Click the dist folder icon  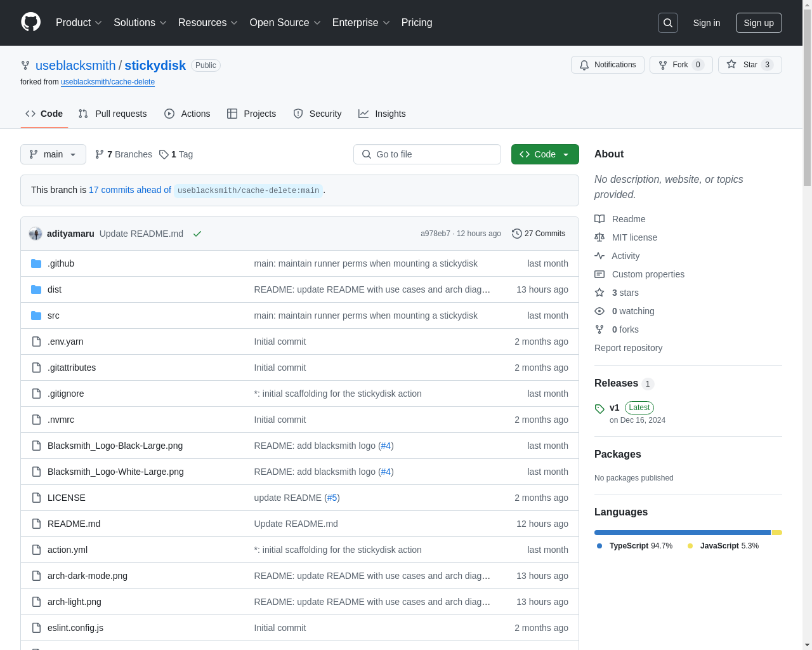[36, 289]
